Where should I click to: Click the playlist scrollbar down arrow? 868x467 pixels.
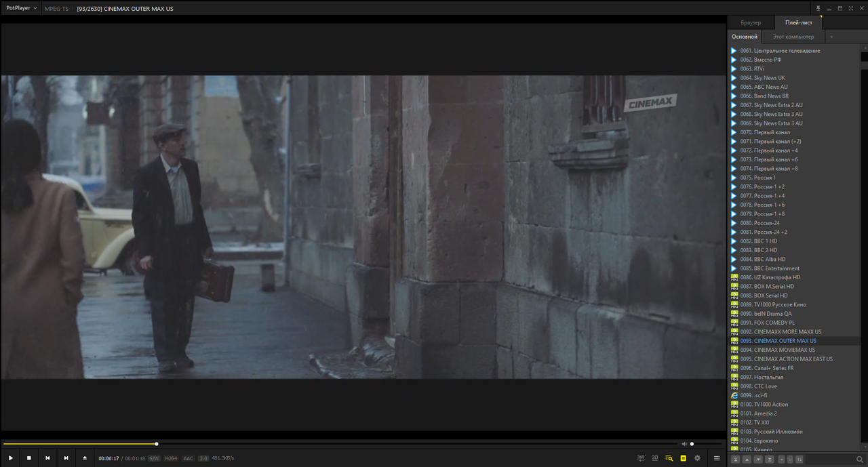tap(865, 447)
